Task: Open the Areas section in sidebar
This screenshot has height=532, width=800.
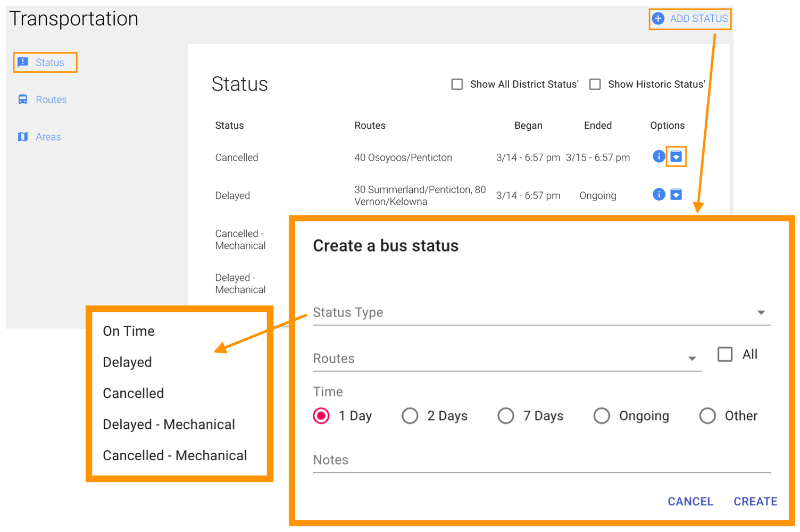Action: pyautogui.click(x=40, y=137)
